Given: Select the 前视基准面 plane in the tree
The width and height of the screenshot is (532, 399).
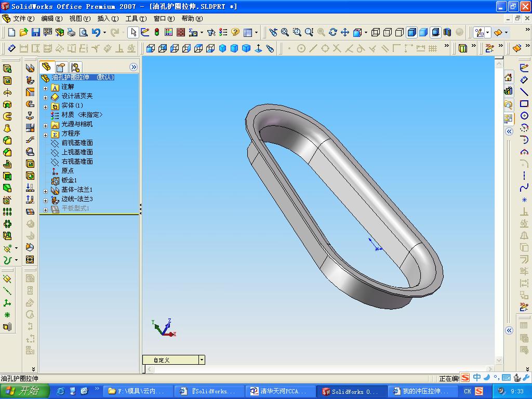Looking at the screenshot, I should 77,143.
